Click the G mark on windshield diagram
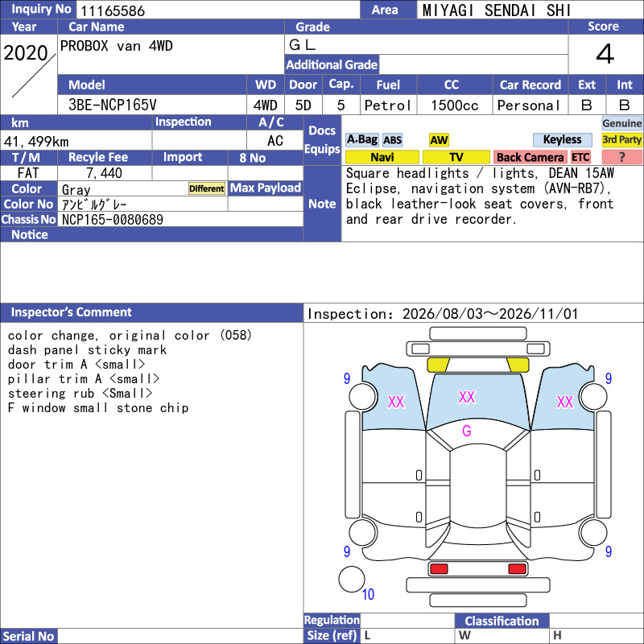This screenshot has height=644, width=644. click(x=467, y=431)
